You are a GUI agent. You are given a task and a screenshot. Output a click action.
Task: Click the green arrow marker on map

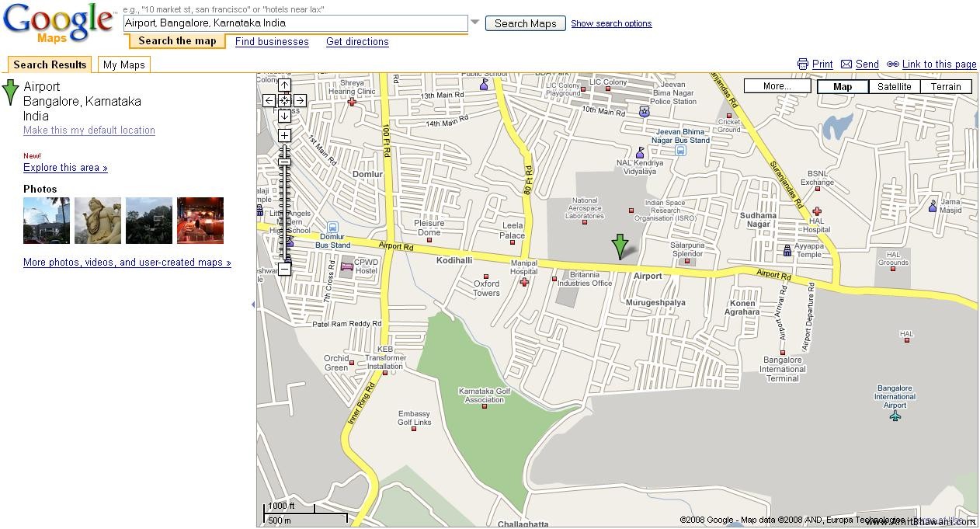pyautogui.click(x=620, y=245)
